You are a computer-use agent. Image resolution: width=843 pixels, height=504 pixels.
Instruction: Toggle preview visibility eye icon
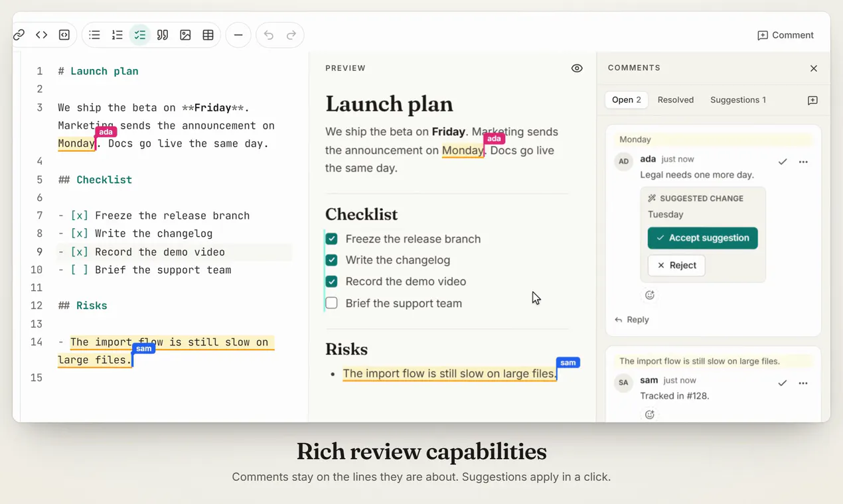[x=577, y=68]
